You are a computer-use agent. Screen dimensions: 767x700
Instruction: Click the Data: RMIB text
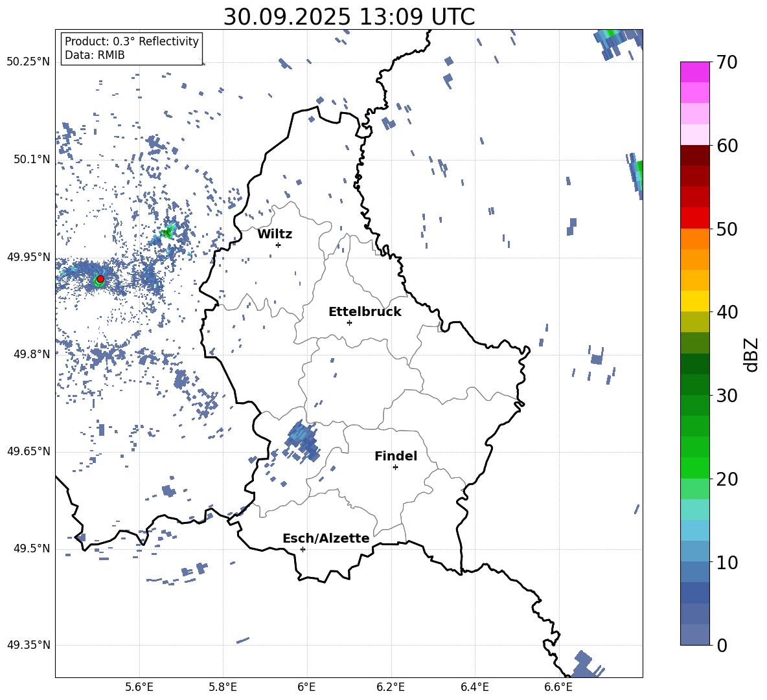click(x=95, y=55)
